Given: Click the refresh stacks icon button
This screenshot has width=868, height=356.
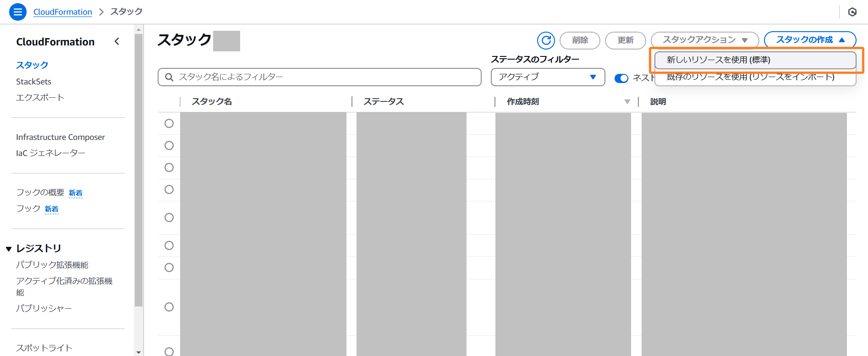Looking at the screenshot, I should click(x=546, y=40).
